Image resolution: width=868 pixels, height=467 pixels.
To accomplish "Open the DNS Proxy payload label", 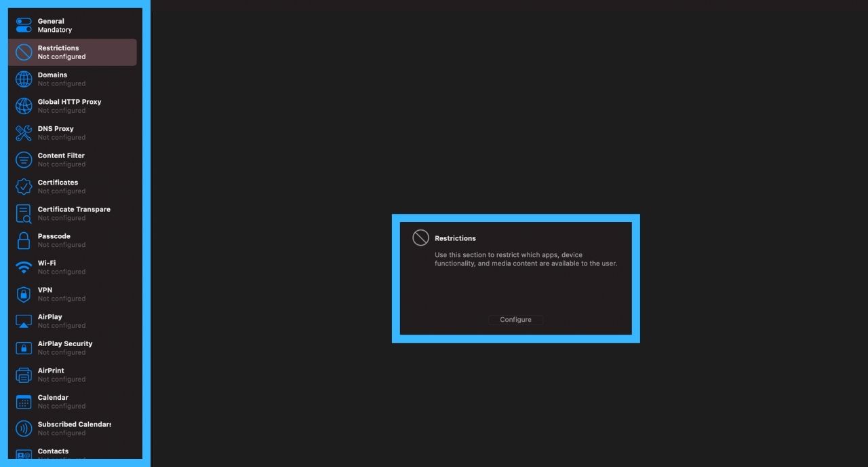I will click(x=56, y=128).
